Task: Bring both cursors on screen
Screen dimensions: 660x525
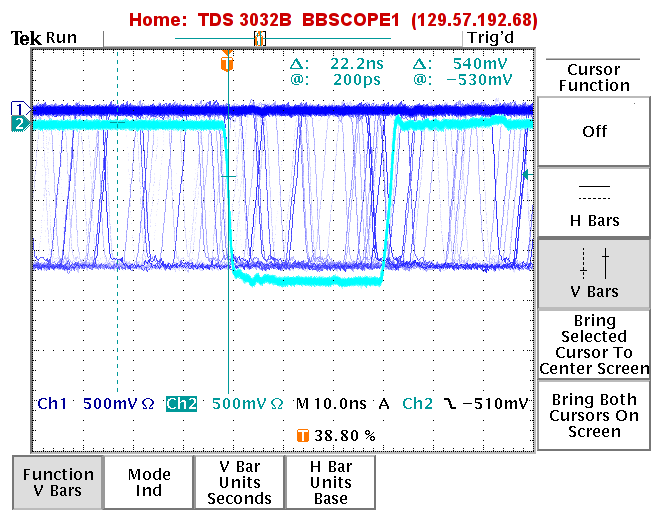Action: point(594,416)
